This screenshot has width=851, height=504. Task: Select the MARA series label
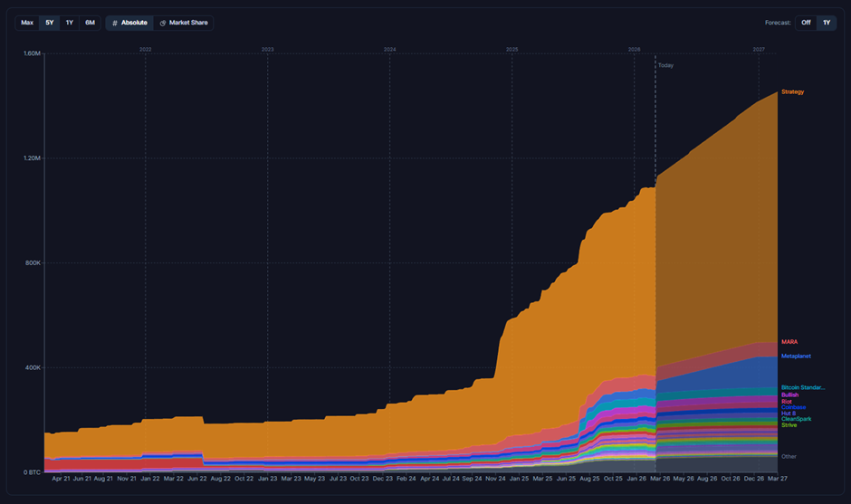click(x=789, y=342)
